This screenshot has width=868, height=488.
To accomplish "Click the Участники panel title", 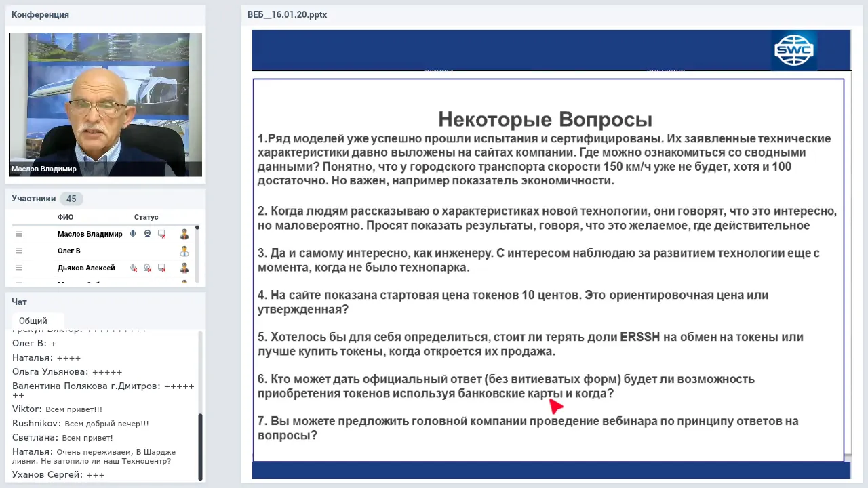I will (33, 199).
